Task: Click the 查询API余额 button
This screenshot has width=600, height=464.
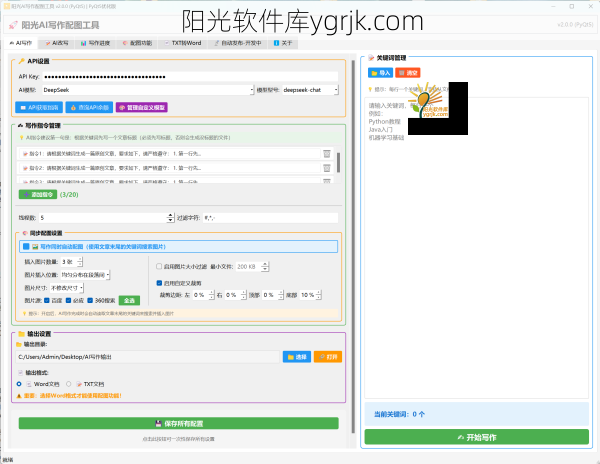Action: pos(89,107)
